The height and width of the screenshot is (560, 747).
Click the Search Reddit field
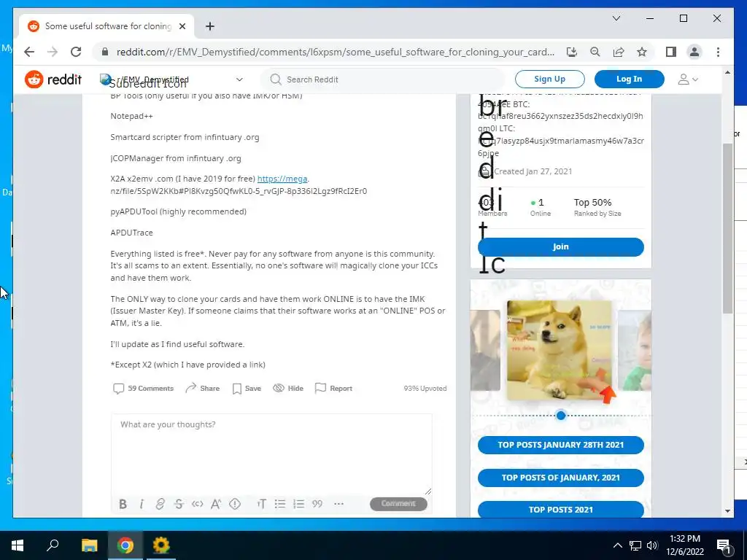382,79
